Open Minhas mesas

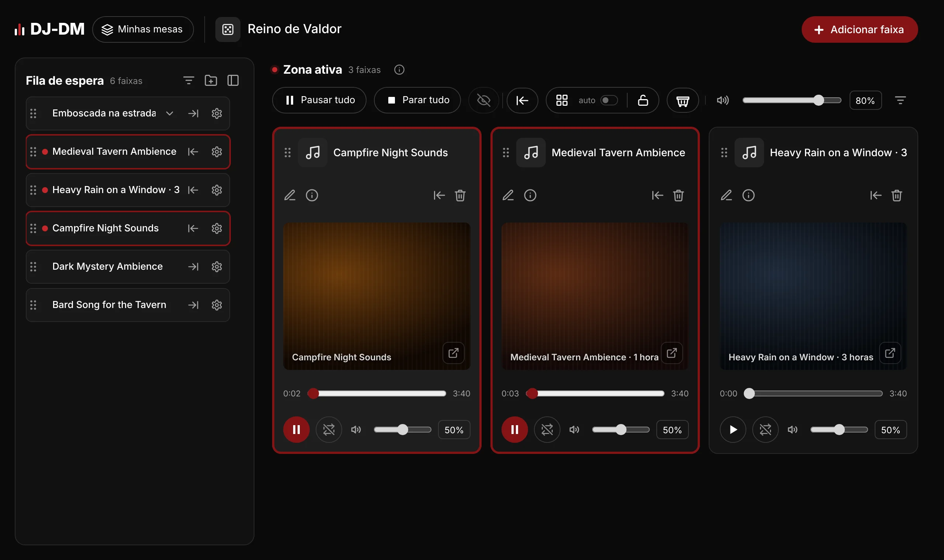tap(143, 29)
